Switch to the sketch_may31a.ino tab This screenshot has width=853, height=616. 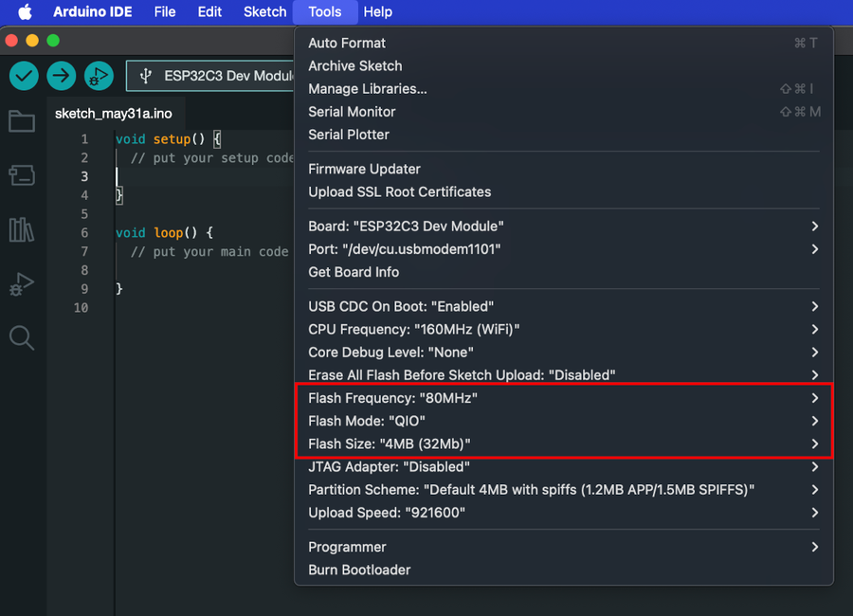(x=114, y=113)
